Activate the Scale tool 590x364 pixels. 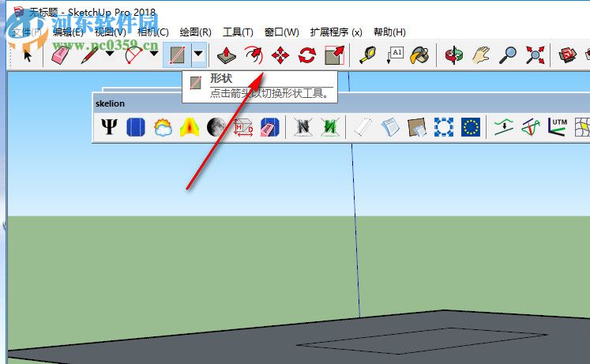334,55
